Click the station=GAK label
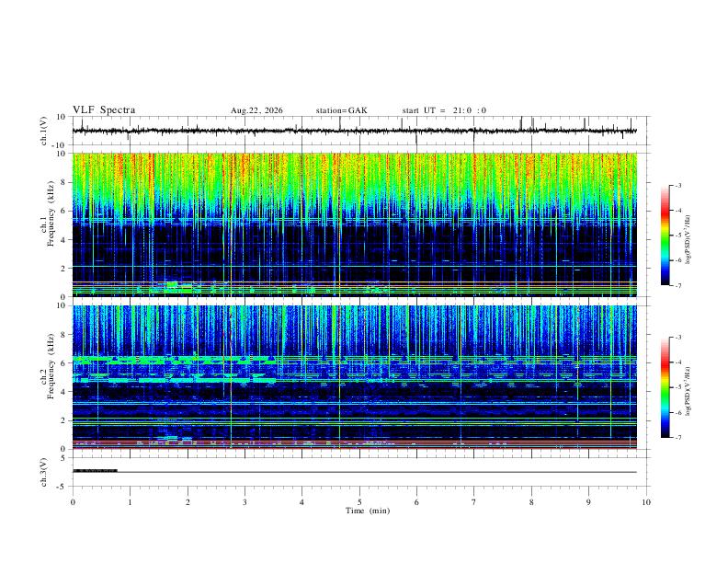The width and height of the screenshot is (728, 563). [x=341, y=110]
